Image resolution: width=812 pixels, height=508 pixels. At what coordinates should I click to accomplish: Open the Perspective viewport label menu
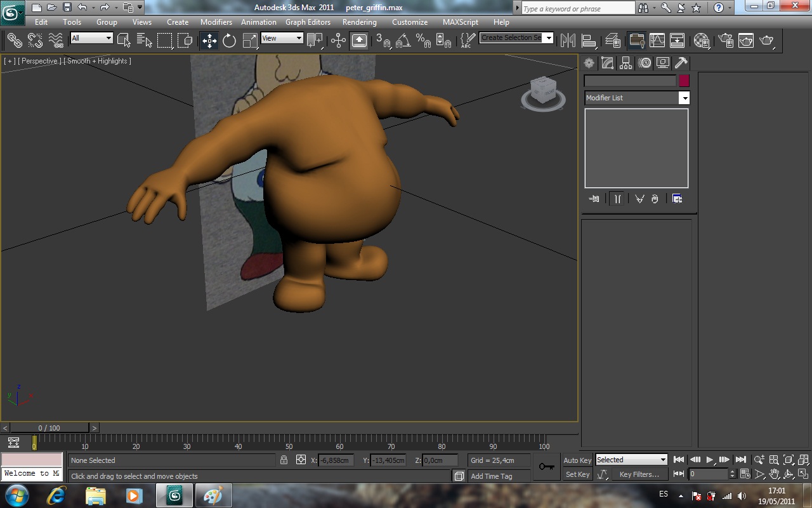point(39,61)
